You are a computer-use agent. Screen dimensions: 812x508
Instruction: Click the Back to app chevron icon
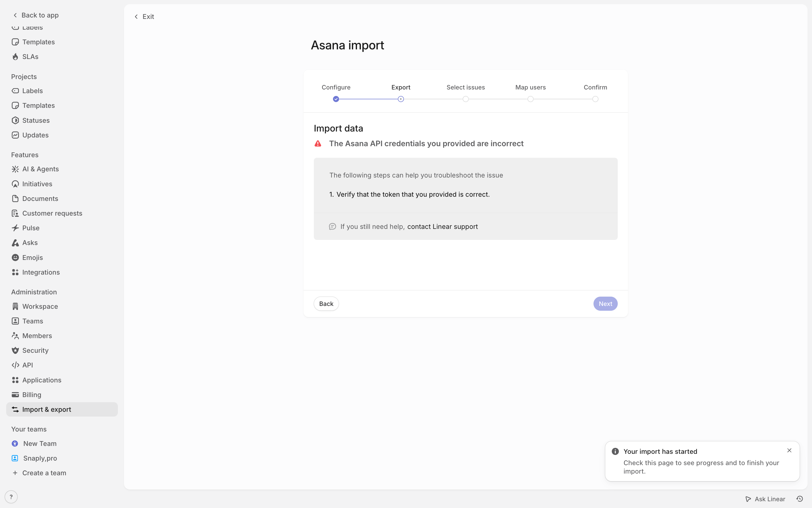(15, 15)
